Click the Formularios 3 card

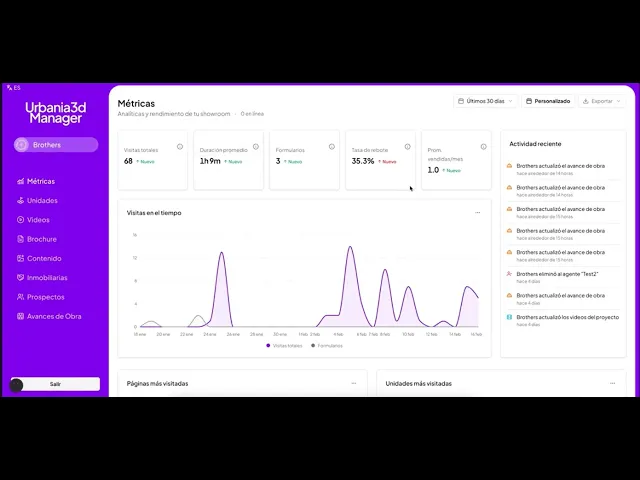click(304, 160)
